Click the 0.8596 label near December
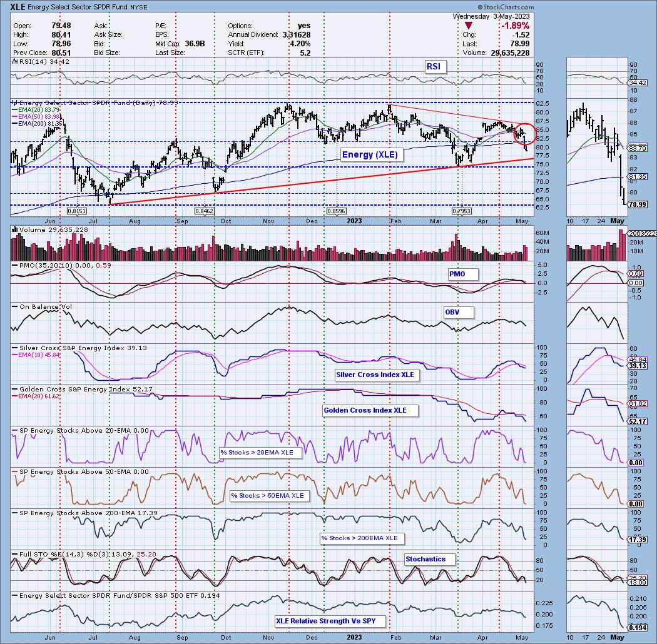657x644 pixels. (x=336, y=211)
